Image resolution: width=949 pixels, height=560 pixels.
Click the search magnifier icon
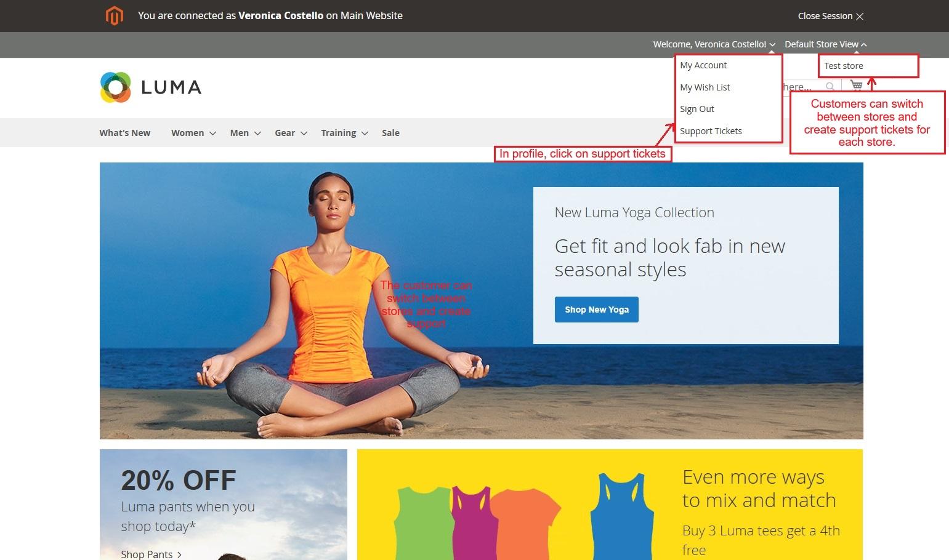830,87
